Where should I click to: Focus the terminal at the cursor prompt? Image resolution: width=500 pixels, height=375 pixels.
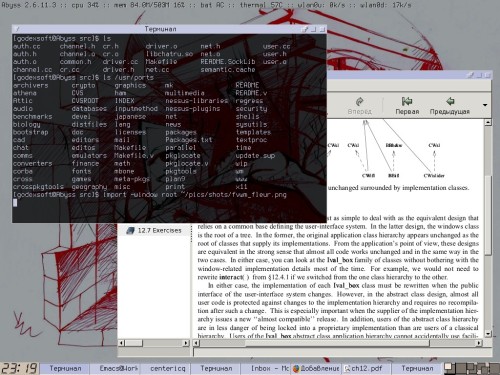coord(15,202)
